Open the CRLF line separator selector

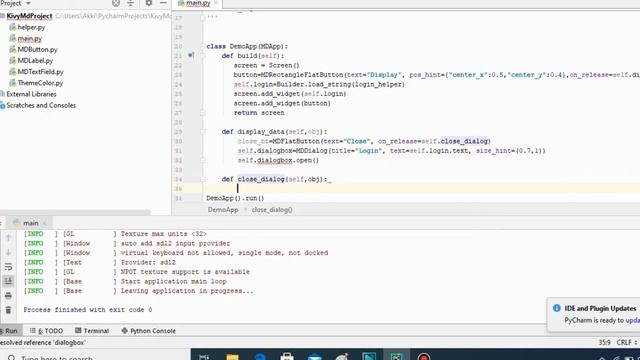click(x=627, y=342)
